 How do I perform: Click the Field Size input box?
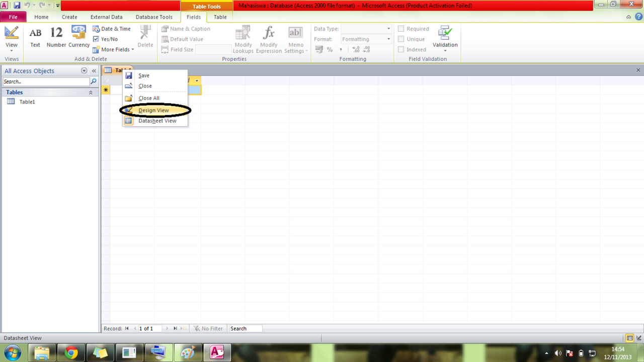pos(213,50)
